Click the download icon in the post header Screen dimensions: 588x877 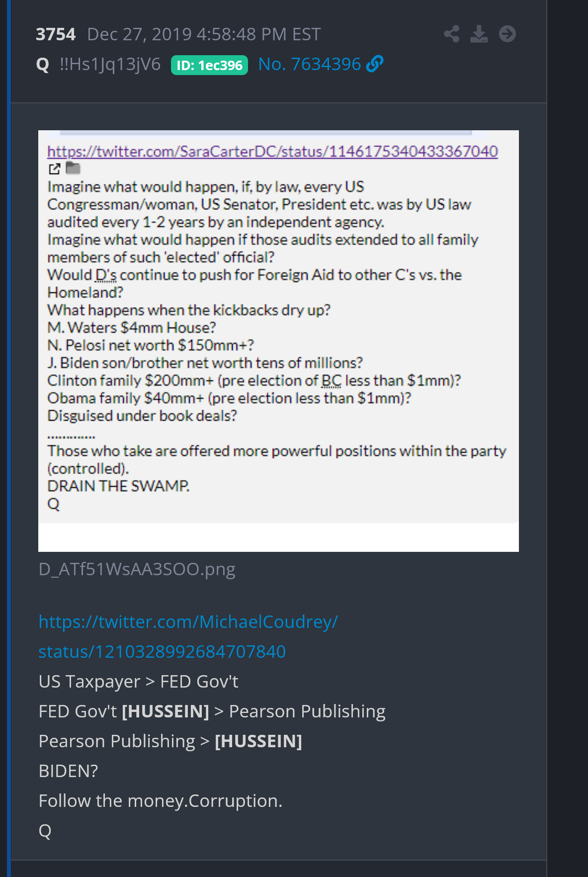tap(479, 34)
